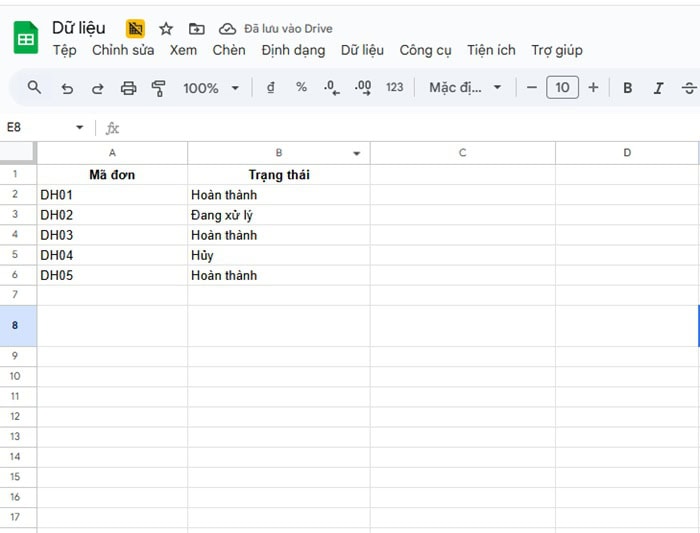This screenshot has height=533, width=700.
Task: Select the Đang xử lý cell
Action: point(279,215)
